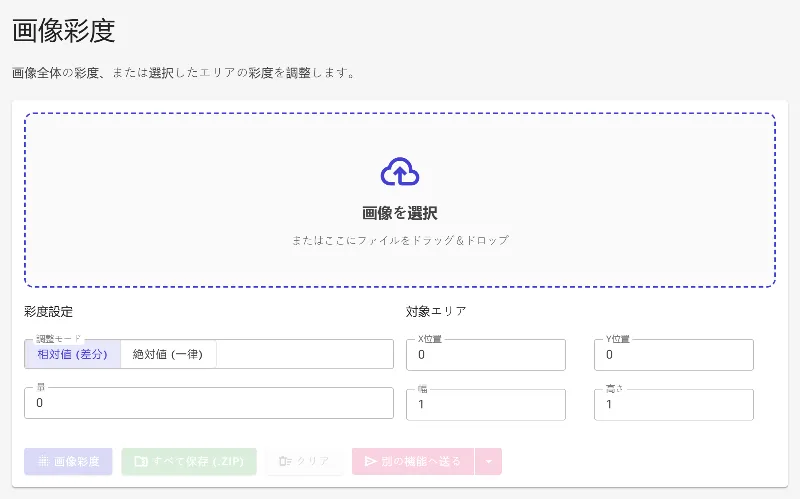Click the page description text below the title
The image size is (800, 499).
(183, 73)
